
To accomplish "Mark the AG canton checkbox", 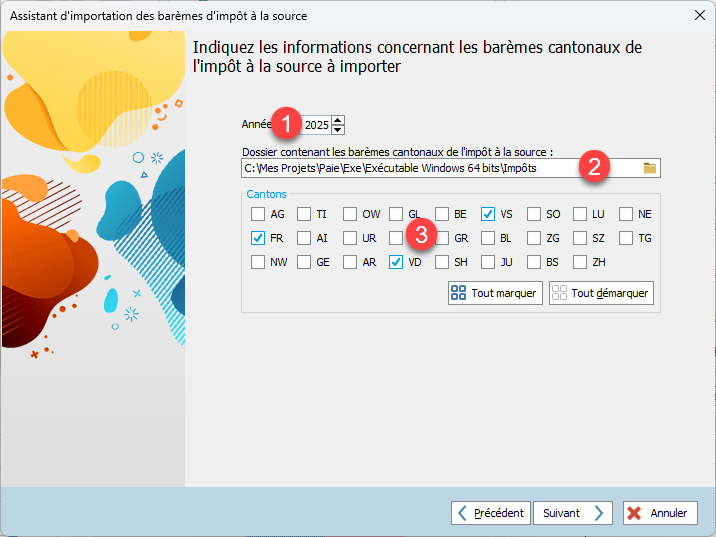I will [258, 214].
